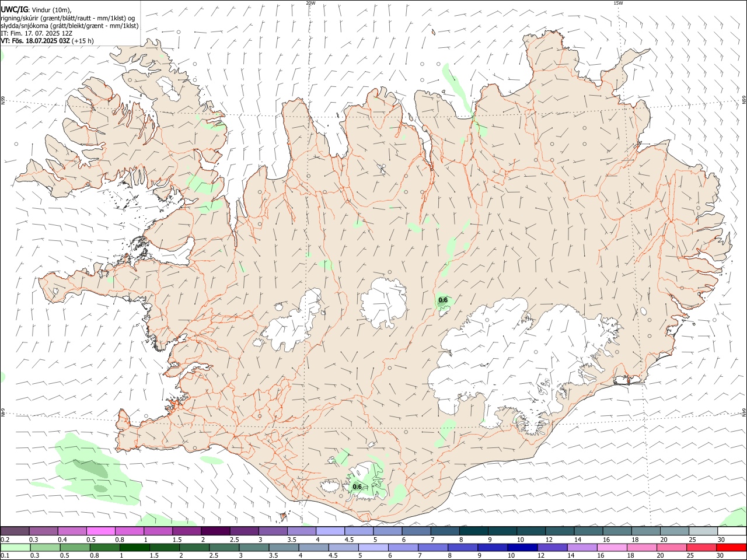Viewport: 747px width, 560px height.
Task: Select the bright red 30 swatch in the lower legend
Action: point(732,548)
